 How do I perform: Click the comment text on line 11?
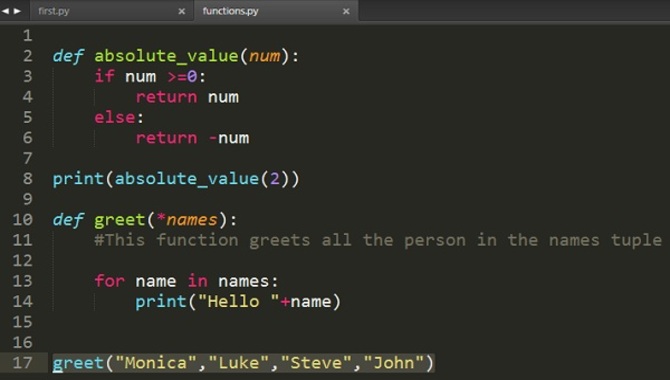pyautogui.click(x=378, y=240)
